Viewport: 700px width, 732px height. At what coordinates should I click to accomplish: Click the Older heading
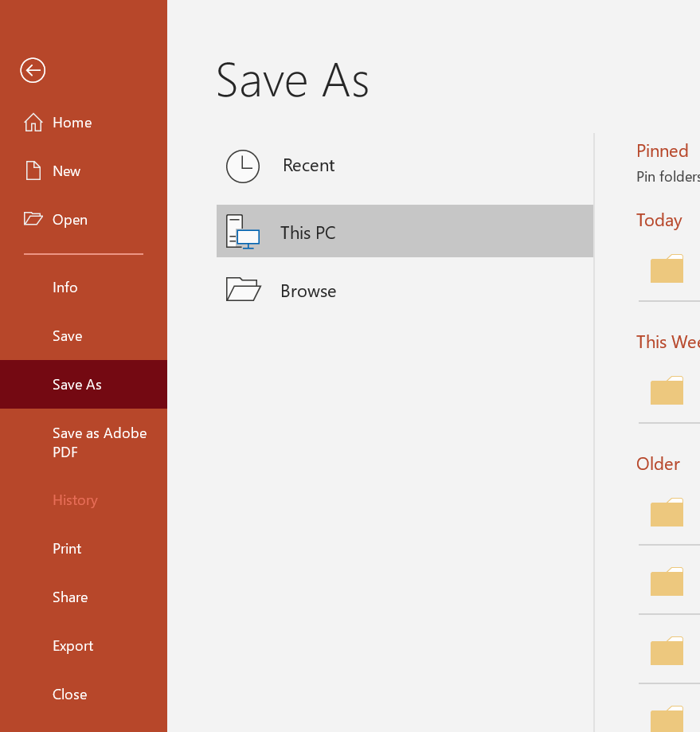658,464
